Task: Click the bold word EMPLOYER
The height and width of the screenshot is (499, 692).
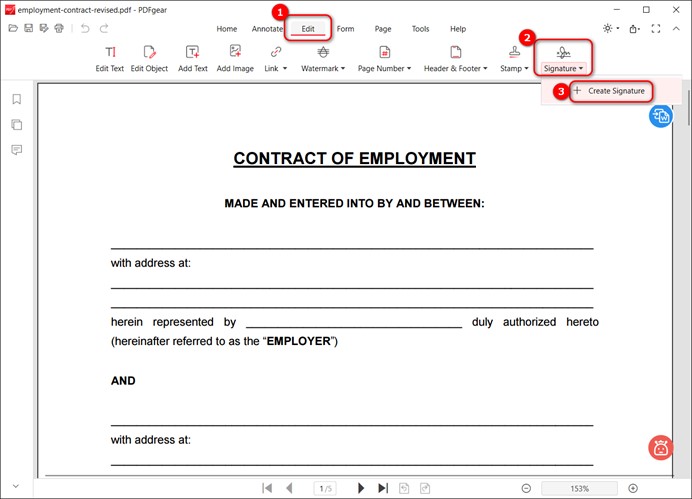Action: (299, 341)
